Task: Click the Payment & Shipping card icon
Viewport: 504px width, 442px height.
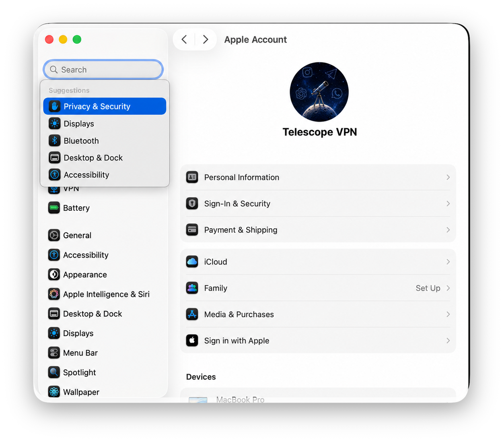Action: click(192, 230)
